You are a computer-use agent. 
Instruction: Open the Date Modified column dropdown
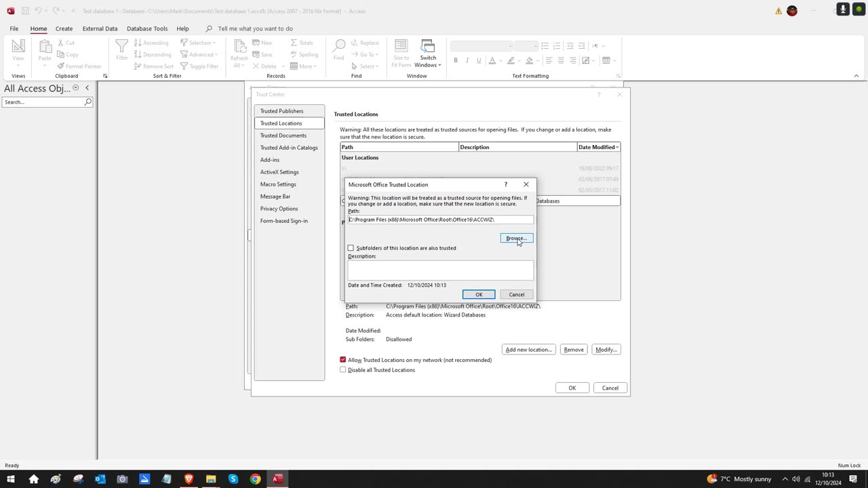617,147
